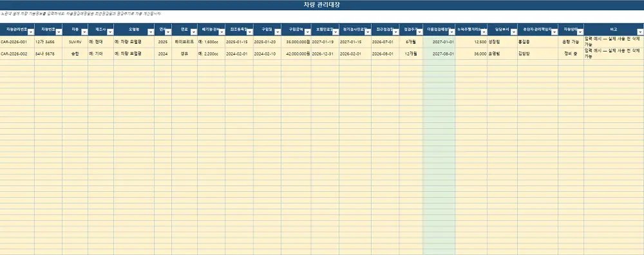Select purchase date 2025-01-20
This screenshot has width=644, height=255.
[267, 42]
